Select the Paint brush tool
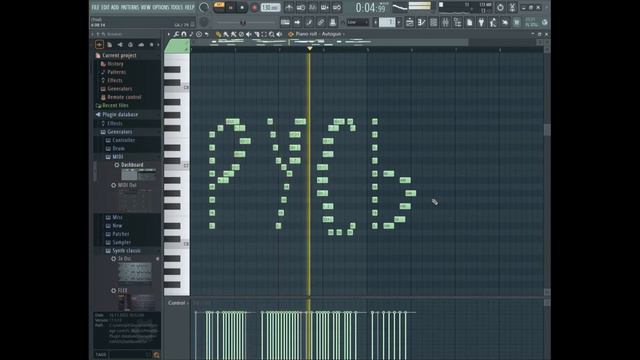The width and height of the screenshot is (640, 360). point(226,34)
